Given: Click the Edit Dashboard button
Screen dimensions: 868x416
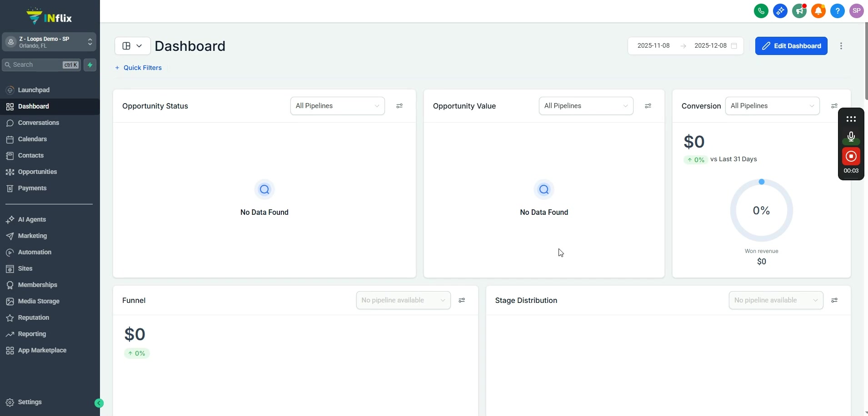Looking at the screenshot, I should [x=791, y=46].
